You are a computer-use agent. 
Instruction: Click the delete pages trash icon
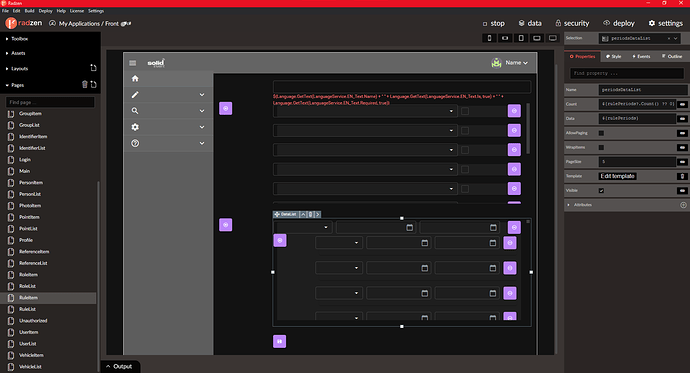click(x=85, y=84)
